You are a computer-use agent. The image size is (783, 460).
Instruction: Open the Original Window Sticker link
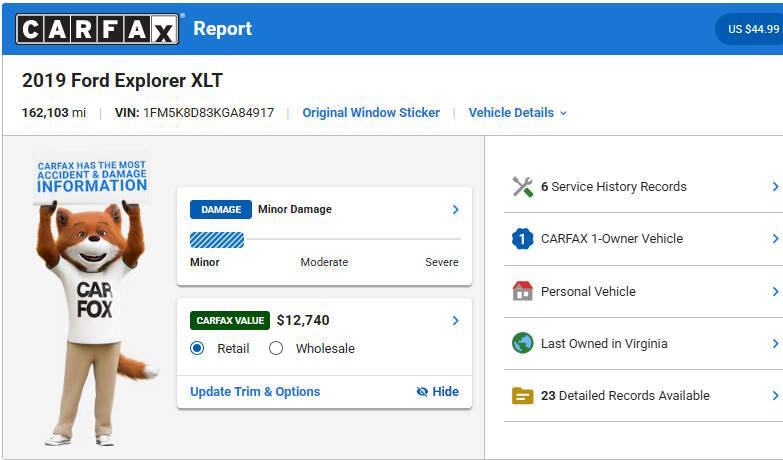click(371, 113)
